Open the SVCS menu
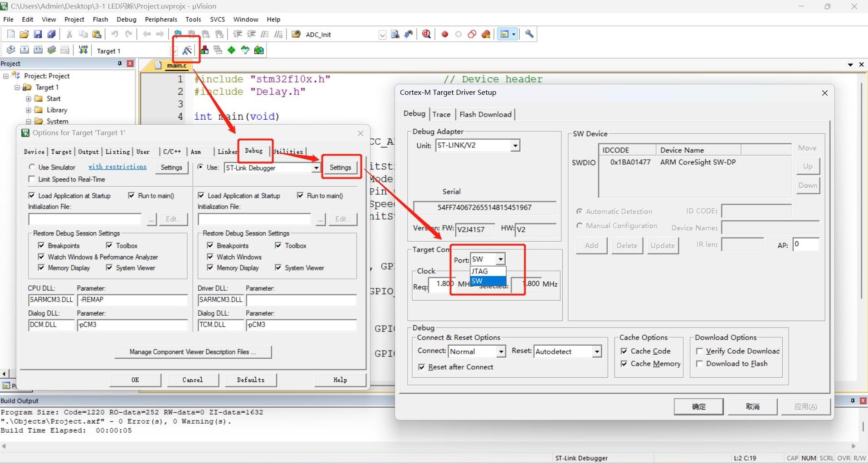This screenshot has height=464, width=868. (217, 20)
